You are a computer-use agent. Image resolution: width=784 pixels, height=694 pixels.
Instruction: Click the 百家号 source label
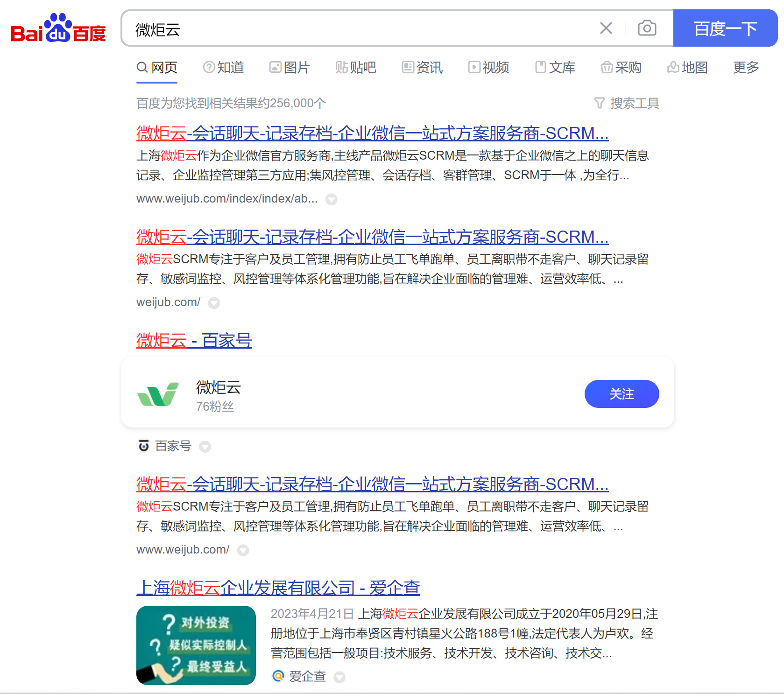pyautogui.click(x=173, y=446)
